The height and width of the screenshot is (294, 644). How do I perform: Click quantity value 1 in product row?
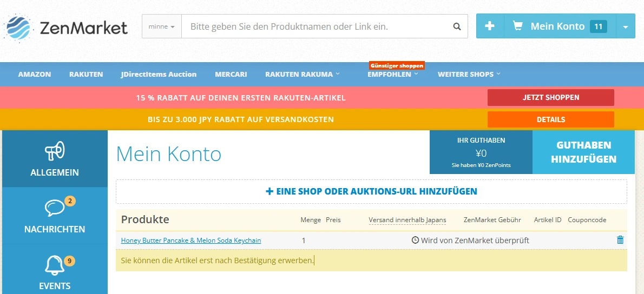pos(304,240)
